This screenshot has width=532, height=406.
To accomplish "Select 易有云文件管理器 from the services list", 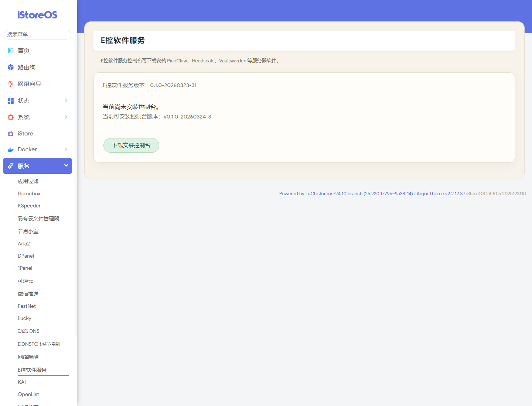I will coord(38,219).
